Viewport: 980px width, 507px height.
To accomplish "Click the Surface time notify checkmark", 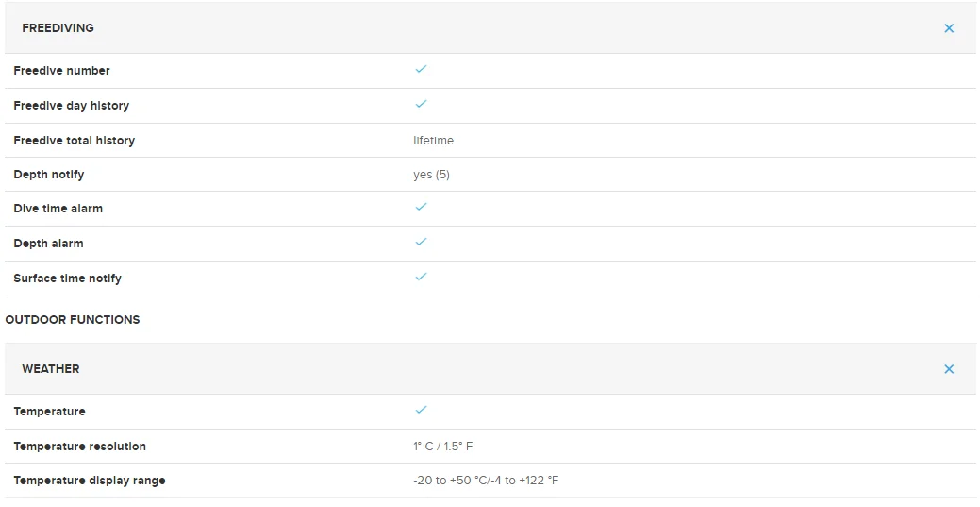I will coord(421,277).
